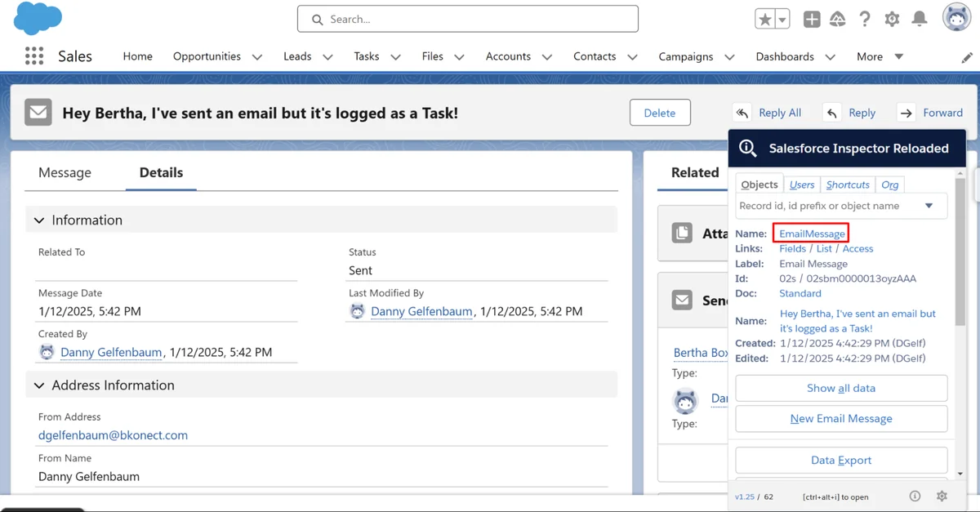The image size is (980, 512).
Task: Open Danny Gelfenbaum Created By link
Action: pos(111,352)
